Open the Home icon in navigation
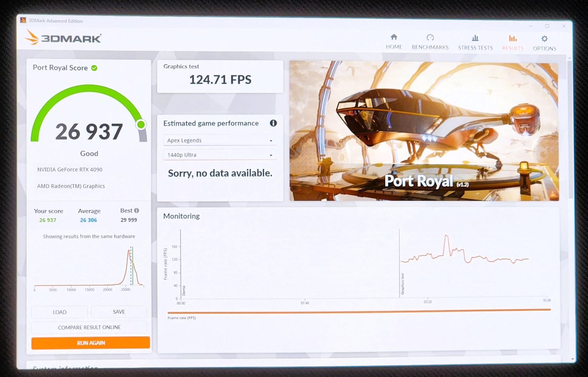588x377 pixels. 394,37
